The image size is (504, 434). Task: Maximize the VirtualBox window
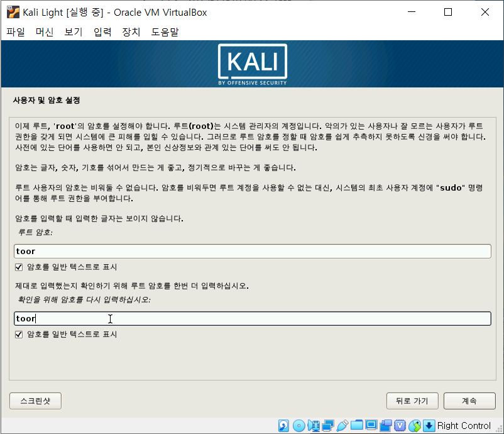tap(448, 12)
